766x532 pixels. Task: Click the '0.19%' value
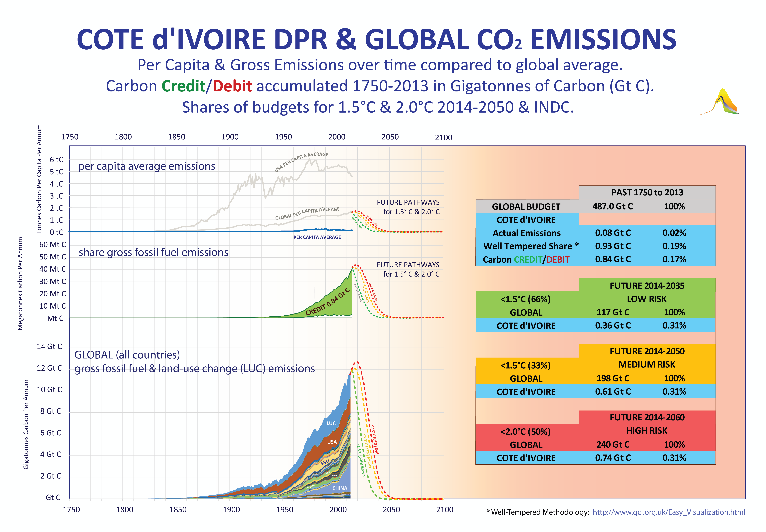coord(674,246)
